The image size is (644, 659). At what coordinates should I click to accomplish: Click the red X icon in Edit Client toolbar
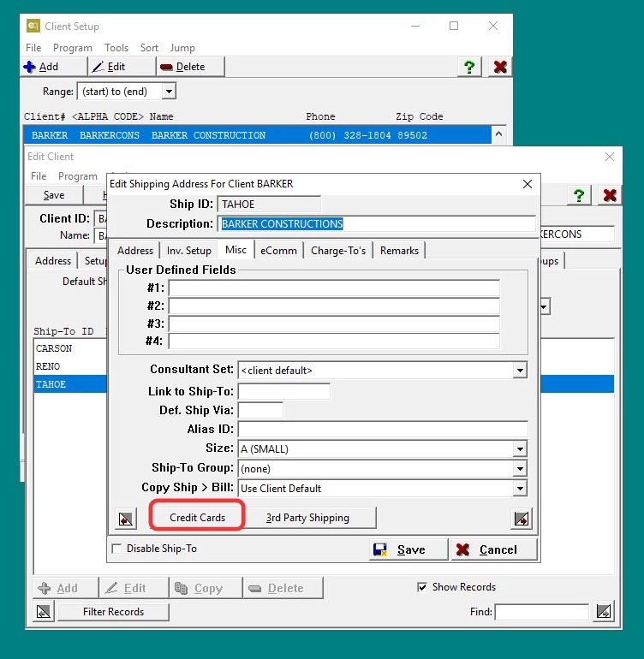(610, 195)
